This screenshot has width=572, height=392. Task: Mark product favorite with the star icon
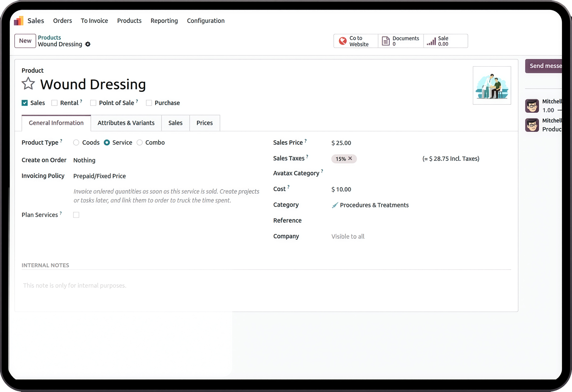coord(28,84)
